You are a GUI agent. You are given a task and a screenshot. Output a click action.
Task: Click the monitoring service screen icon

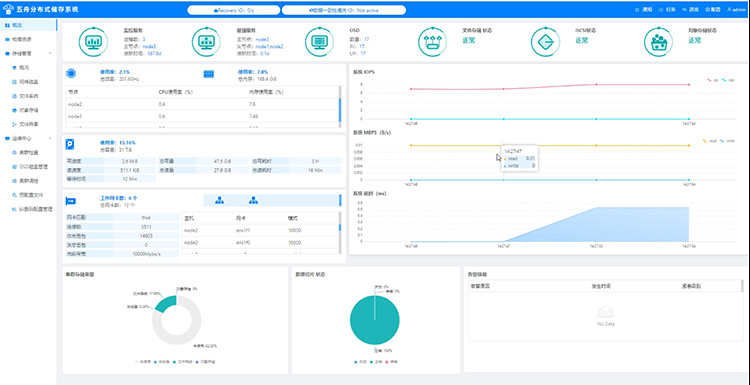click(x=93, y=42)
